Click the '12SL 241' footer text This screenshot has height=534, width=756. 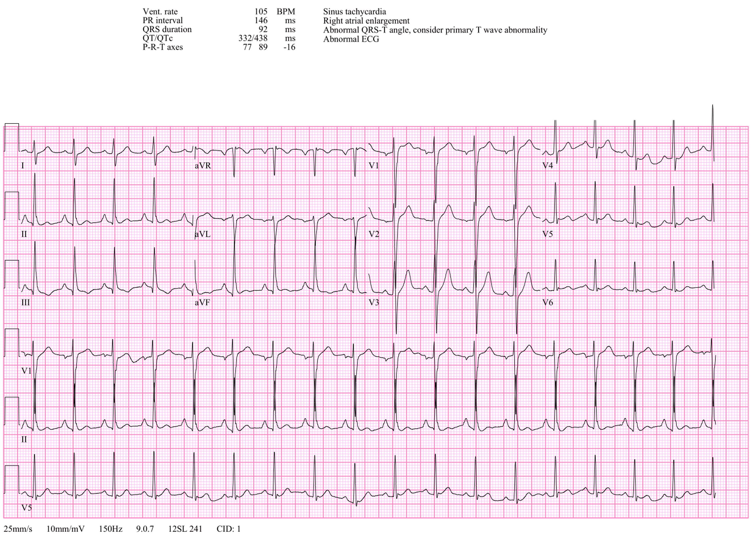pyautogui.click(x=185, y=529)
